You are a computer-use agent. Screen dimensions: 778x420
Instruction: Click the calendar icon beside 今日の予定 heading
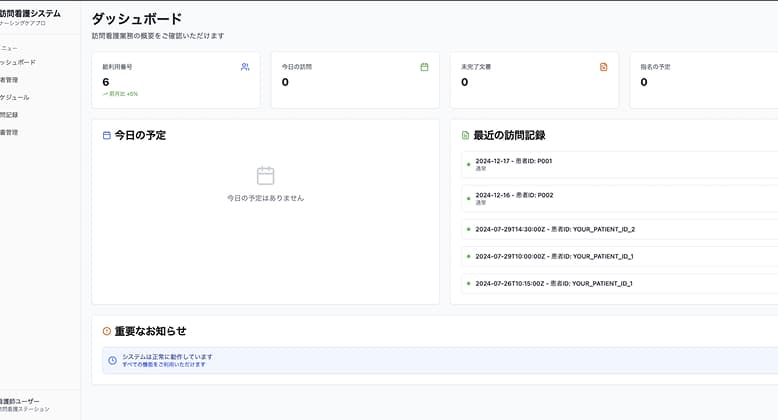pyautogui.click(x=107, y=135)
